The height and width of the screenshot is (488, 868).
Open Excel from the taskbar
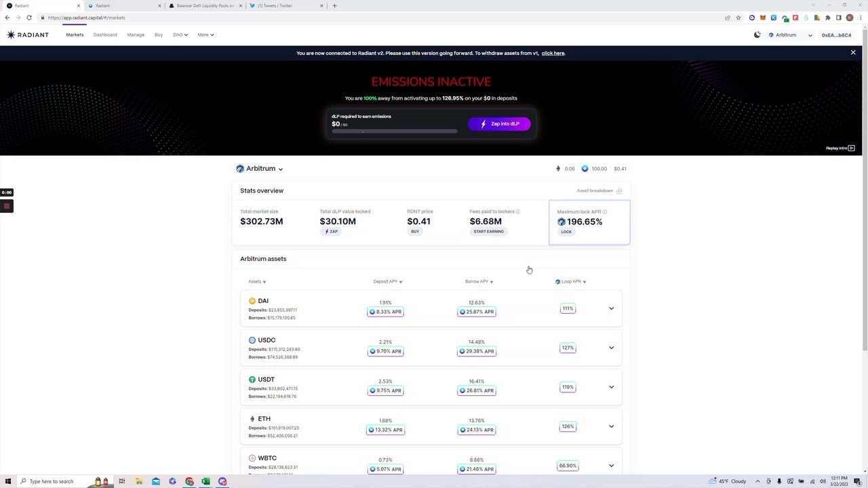[205, 481]
